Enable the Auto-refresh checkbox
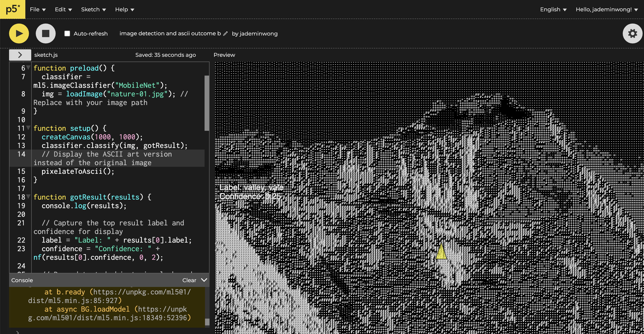Screen dimensions: 644x334 [67, 33]
